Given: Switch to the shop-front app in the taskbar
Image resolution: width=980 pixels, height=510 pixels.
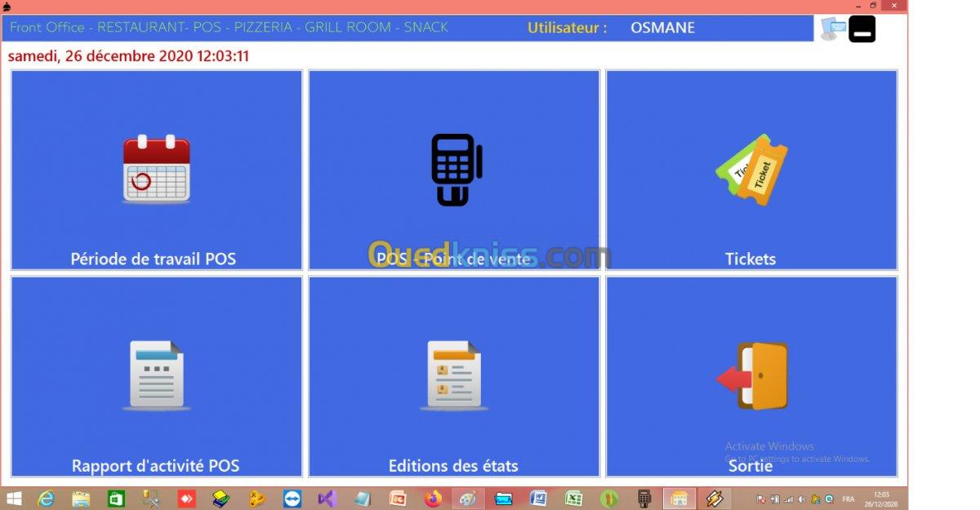Looking at the screenshot, I should coord(679,499).
